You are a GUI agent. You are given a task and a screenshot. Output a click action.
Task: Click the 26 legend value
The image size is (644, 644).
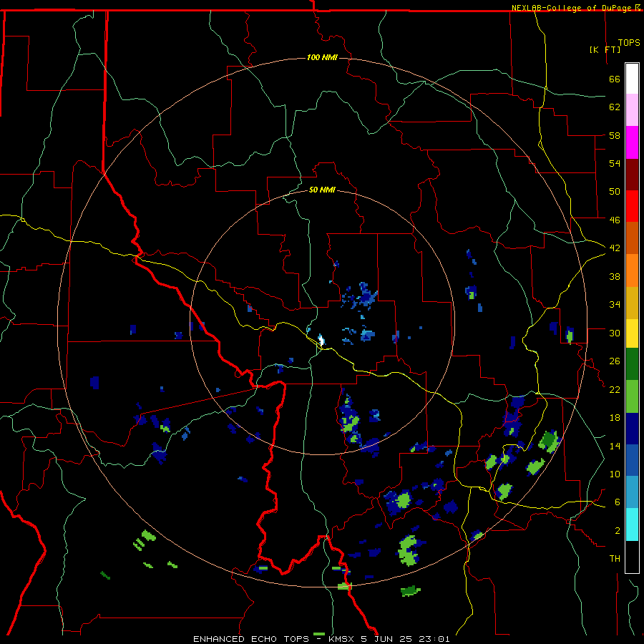(x=615, y=361)
